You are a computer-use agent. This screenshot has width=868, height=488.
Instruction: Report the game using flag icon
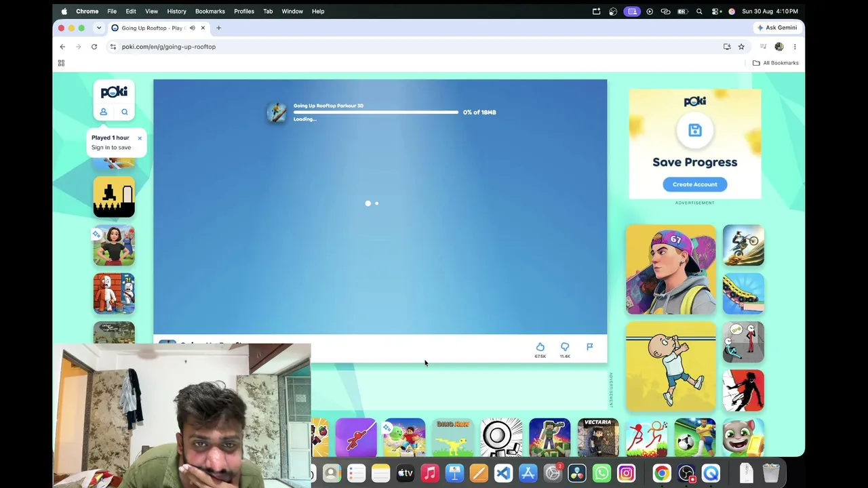click(x=589, y=347)
